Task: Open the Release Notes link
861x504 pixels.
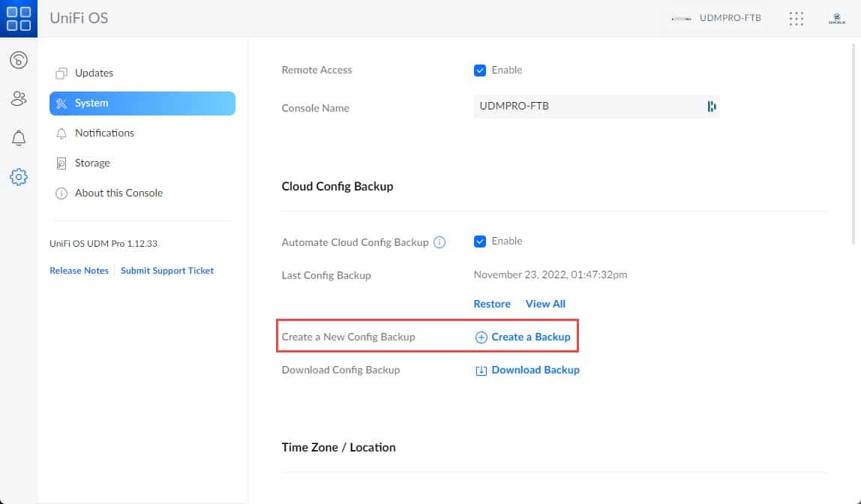Action: [79, 271]
